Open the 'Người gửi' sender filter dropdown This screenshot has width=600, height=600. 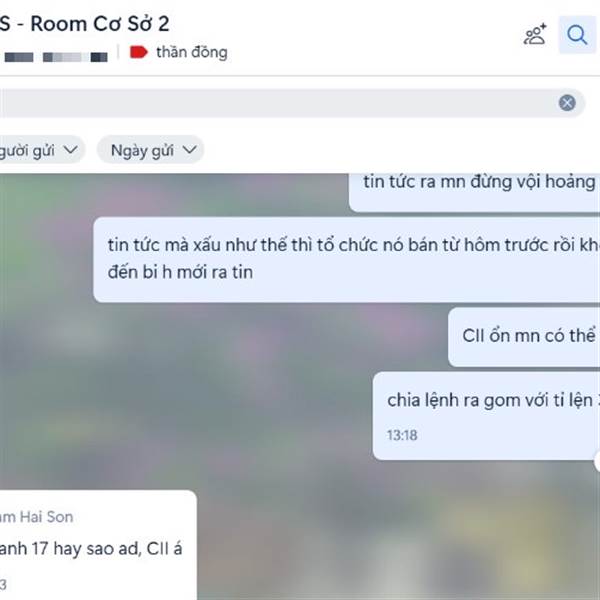pyautogui.click(x=41, y=150)
